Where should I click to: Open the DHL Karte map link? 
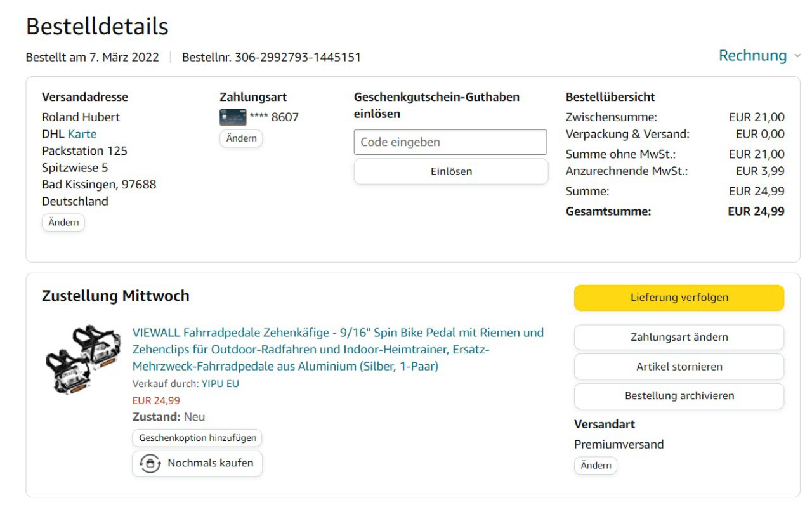[x=82, y=134]
